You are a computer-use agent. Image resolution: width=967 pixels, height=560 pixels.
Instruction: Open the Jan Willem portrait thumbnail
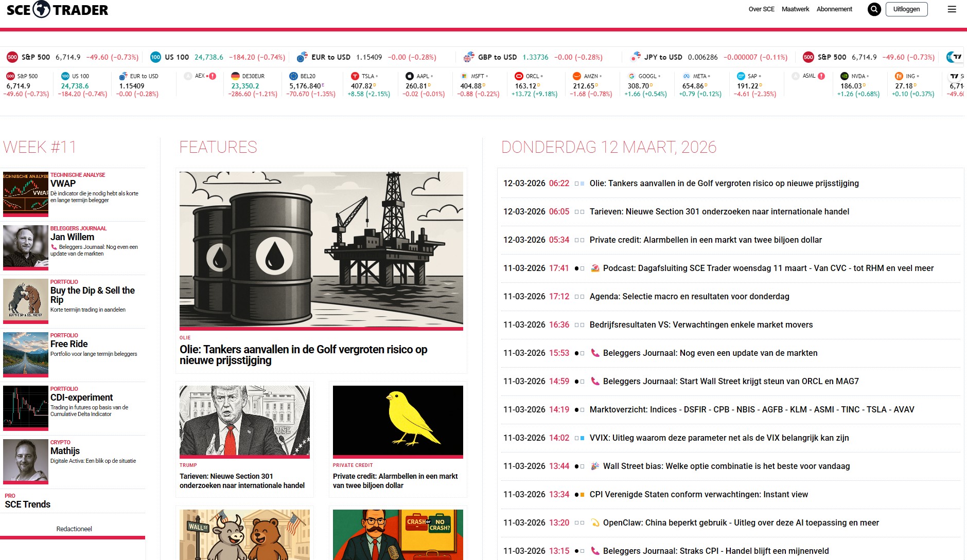click(26, 247)
